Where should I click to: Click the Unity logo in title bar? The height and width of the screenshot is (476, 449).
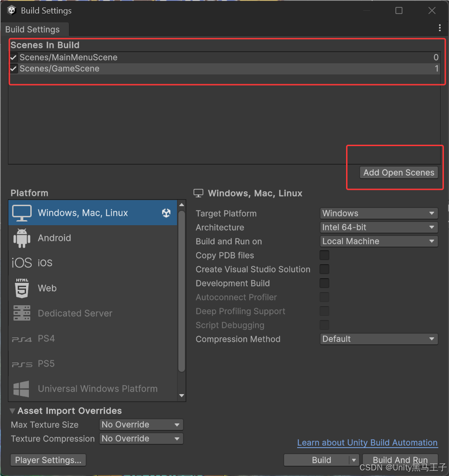pyautogui.click(x=12, y=10)
